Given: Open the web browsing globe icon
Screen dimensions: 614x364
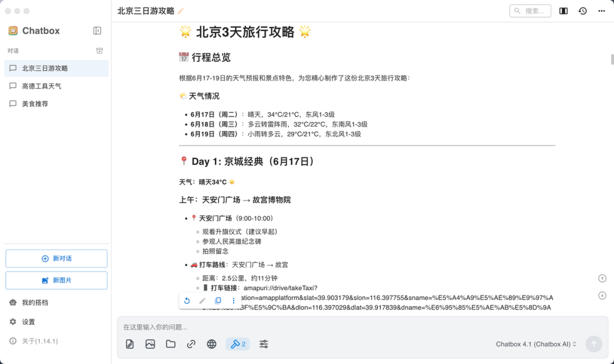Looking at the screenshot, I should pyautogui.click(x=211, y=344).
